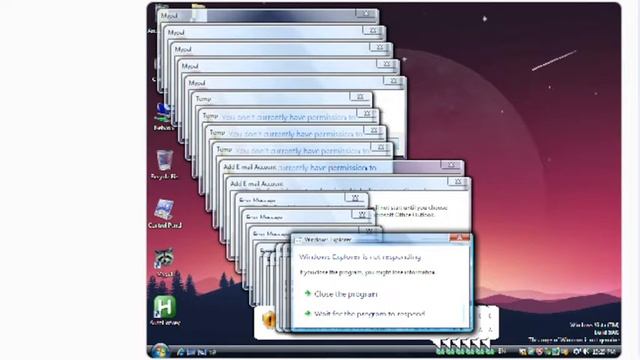Select the Recycle Bin desktop icon
The image size is (640, 360).
(164, 164)
